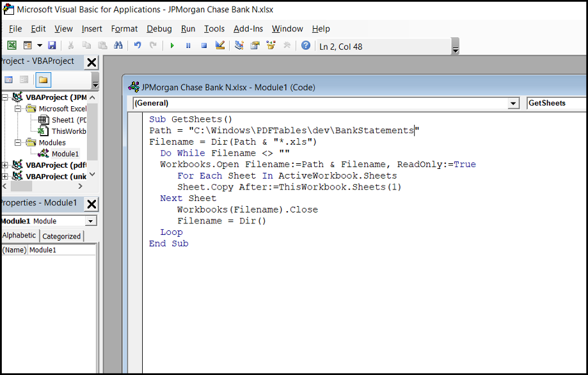Open Find using the binoculars toolbar icon

click(118, 45)
